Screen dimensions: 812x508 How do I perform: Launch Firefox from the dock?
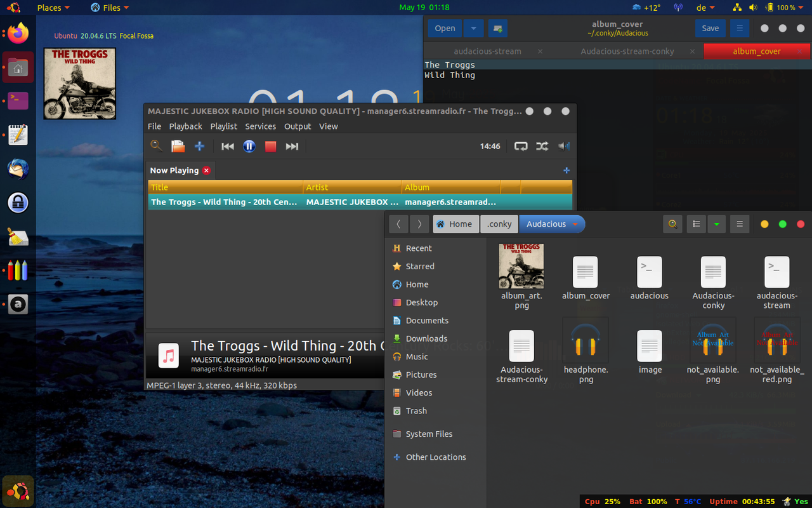click(x=18, y=33)
